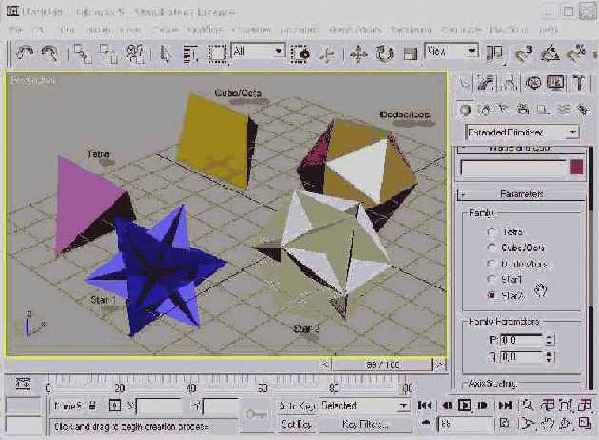Image resolution: width=599 pixels, height=440 pixels.
Task: Select the Tetra family radio button
Action: (x=492, y=232)
